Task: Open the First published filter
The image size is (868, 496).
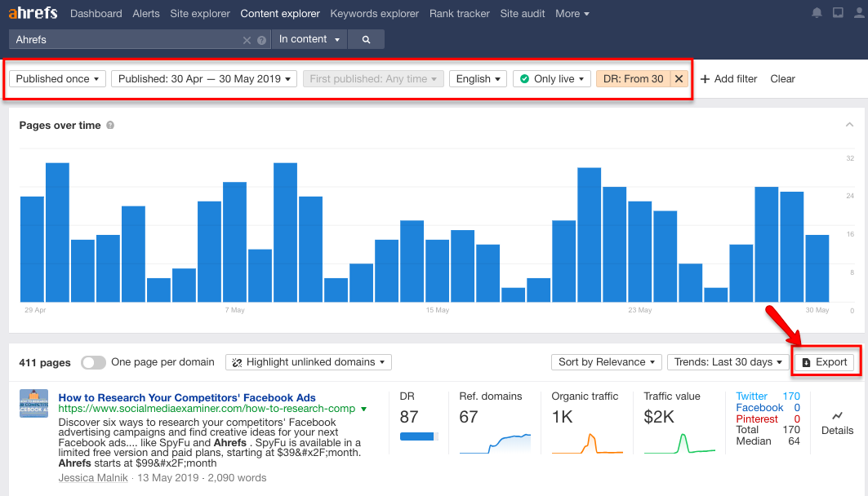Action: click(x=373, y=79)
